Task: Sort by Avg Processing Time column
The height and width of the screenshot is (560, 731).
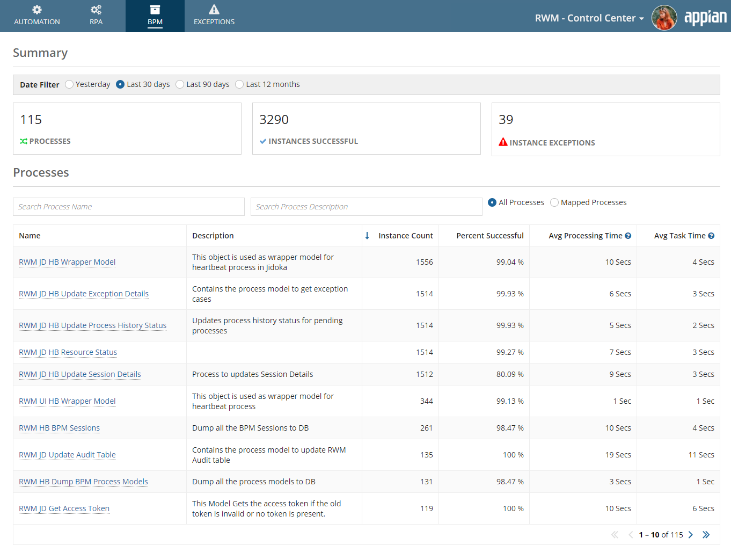Action: 586,236
